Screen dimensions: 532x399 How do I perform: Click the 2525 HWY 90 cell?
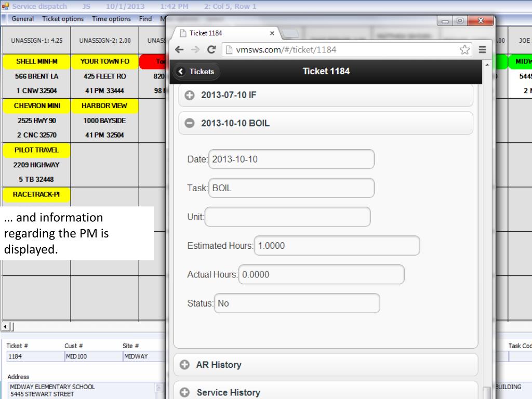[37, 121]
